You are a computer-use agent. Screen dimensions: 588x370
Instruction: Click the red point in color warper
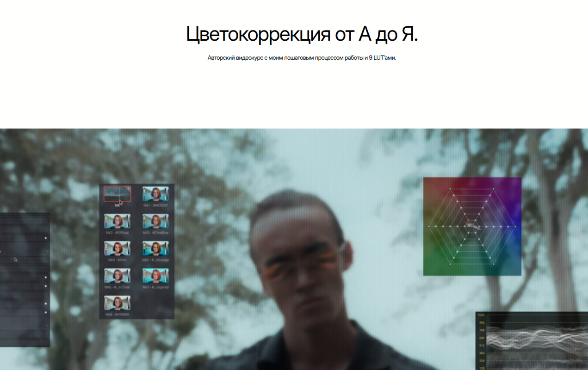468,220
